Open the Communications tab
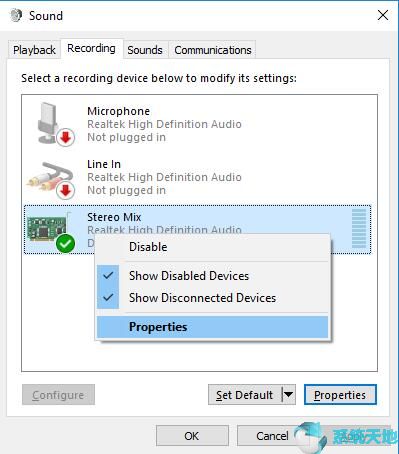 pyautogui.click(x=213, y=50)
